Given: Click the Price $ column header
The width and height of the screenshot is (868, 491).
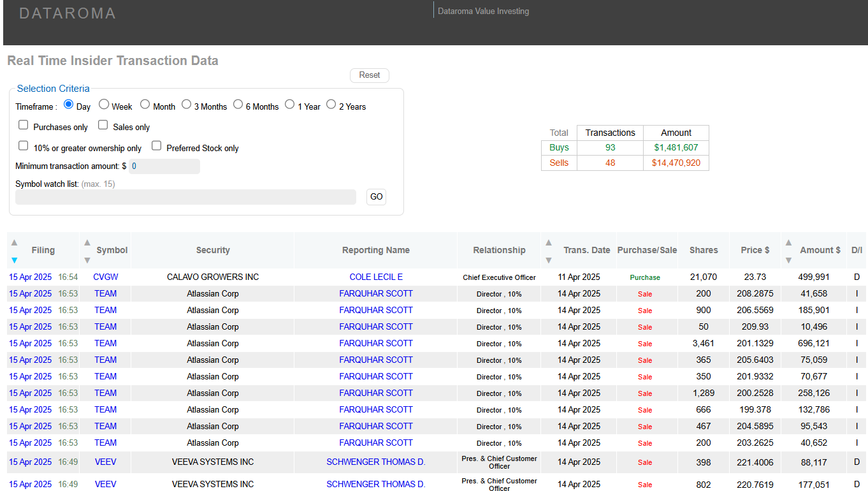Looking at the screenshot, I should (x=755, y=250).
